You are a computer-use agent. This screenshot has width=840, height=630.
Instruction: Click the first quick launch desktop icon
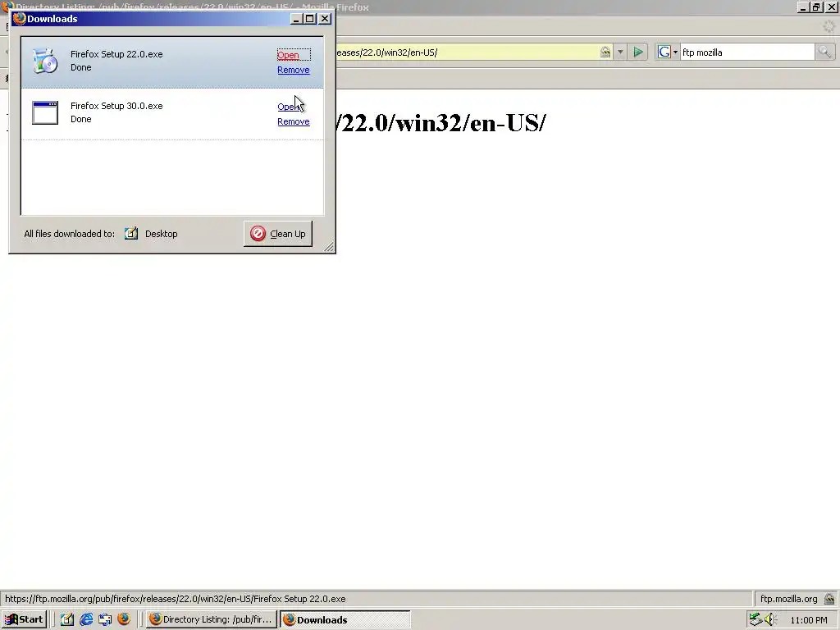67,619
